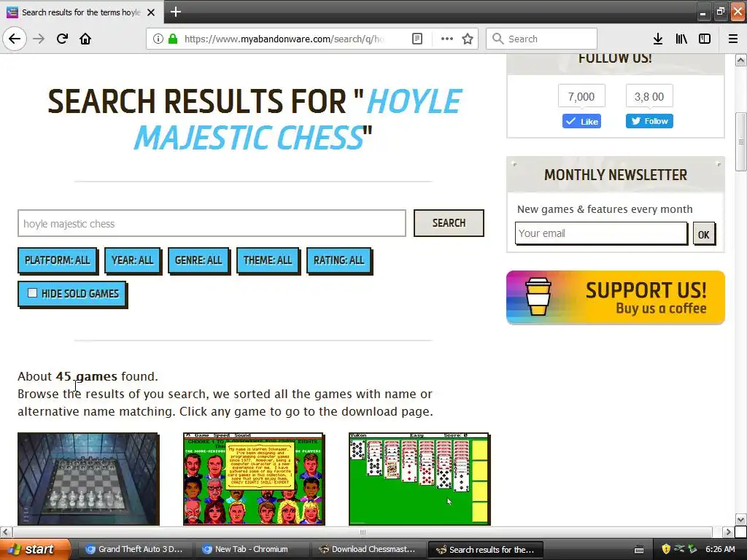
Task: Toggle reader view icon in address bar
Action: click(x=417, y=39)
